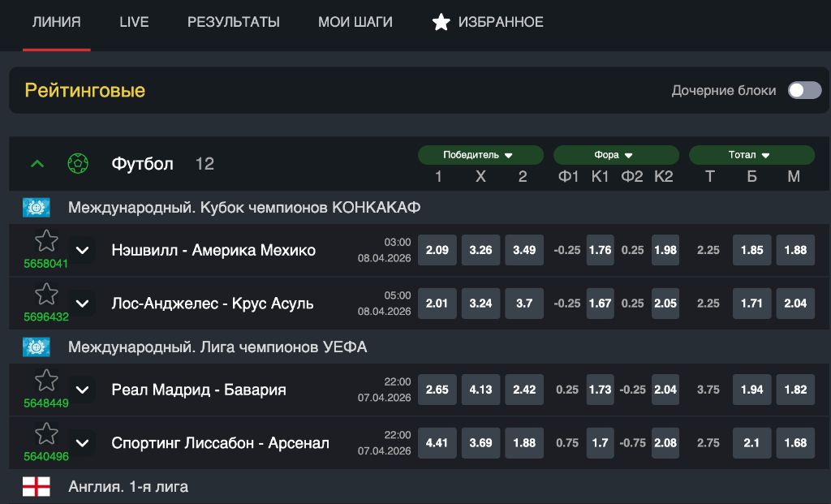
Task: Open the ИЗБРАННОЕ favorites tab
Action: coord(488,22)
